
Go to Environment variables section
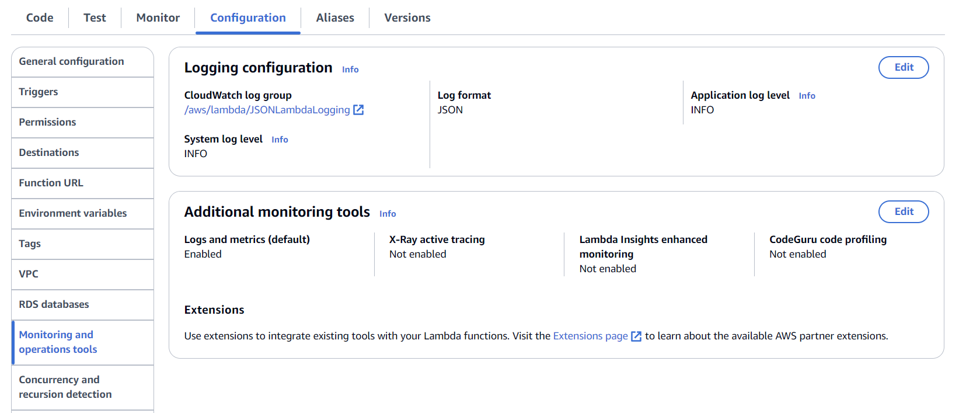click(x=72, y=213)
